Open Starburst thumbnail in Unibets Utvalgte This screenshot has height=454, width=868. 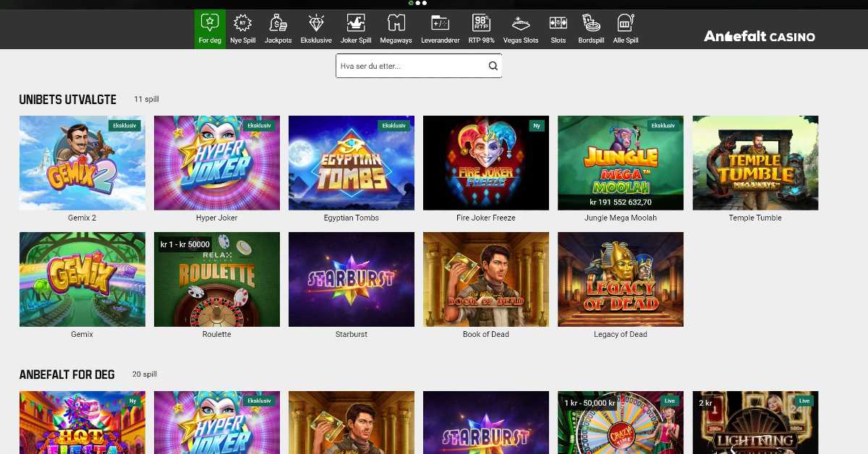tap(352, 279)
